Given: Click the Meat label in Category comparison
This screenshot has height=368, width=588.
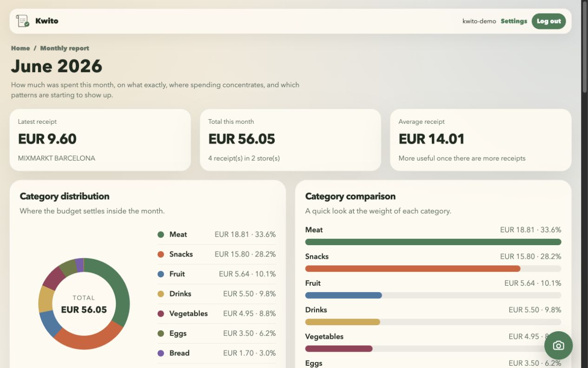Looking at the screenshot, I should click(314, 230).
